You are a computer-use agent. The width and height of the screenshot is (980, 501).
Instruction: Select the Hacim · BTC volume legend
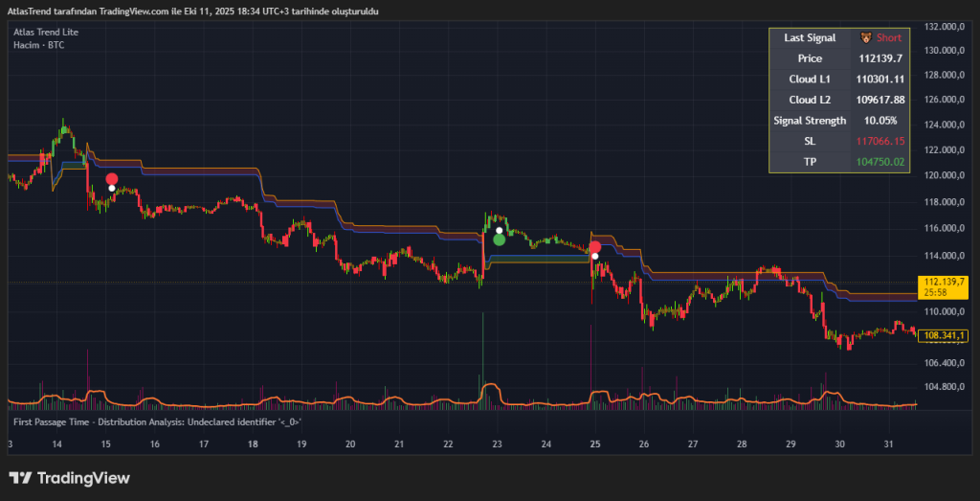coord(39,45)
